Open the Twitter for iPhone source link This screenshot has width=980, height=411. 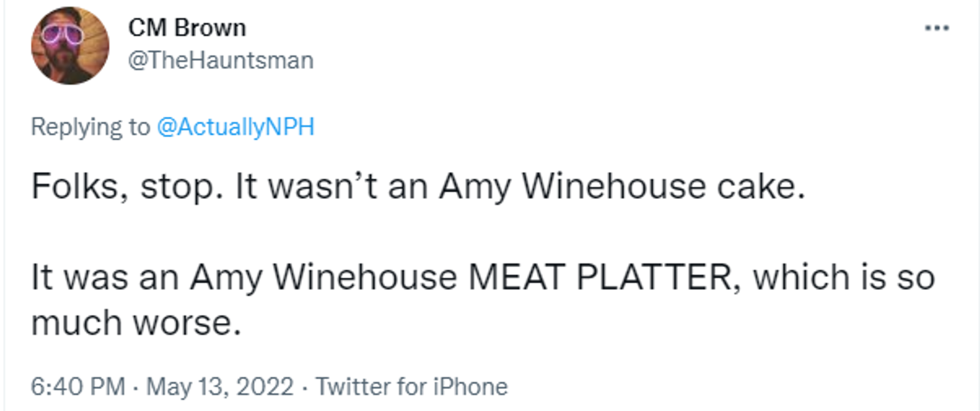coord(411,386)
